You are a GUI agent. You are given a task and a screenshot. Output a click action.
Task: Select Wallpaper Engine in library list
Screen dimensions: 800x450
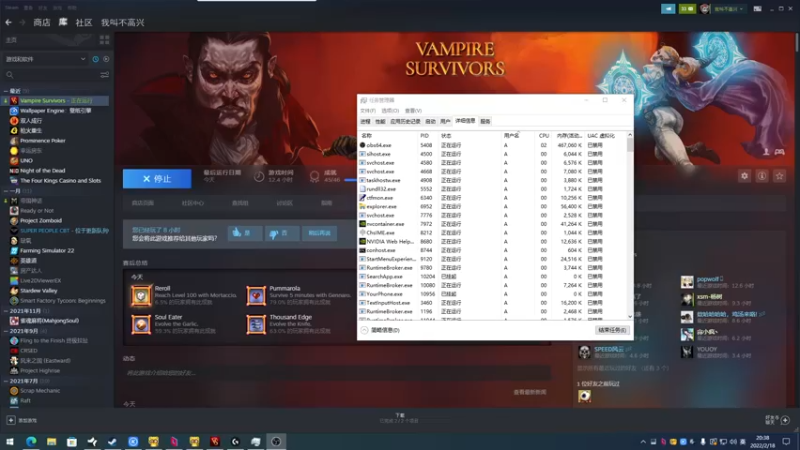(56, 111)
